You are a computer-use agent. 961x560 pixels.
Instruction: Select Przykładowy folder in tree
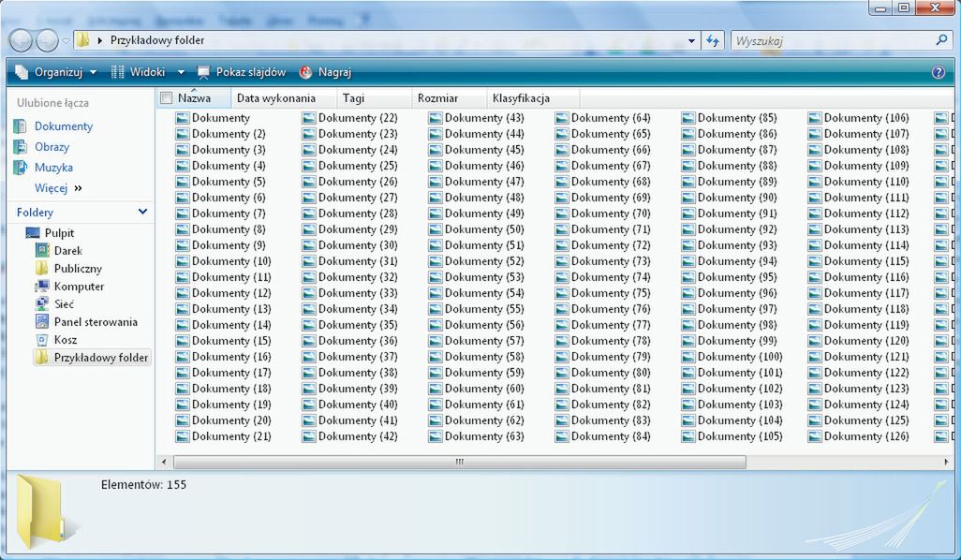101,357
